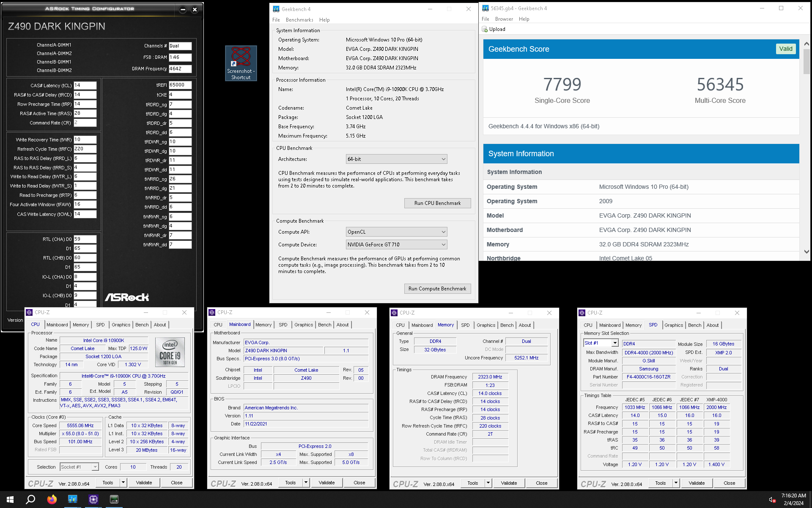Click the ASRock Timing Configurator taskbar icon
Screen dimensions: 812x508
click(114, 500)
